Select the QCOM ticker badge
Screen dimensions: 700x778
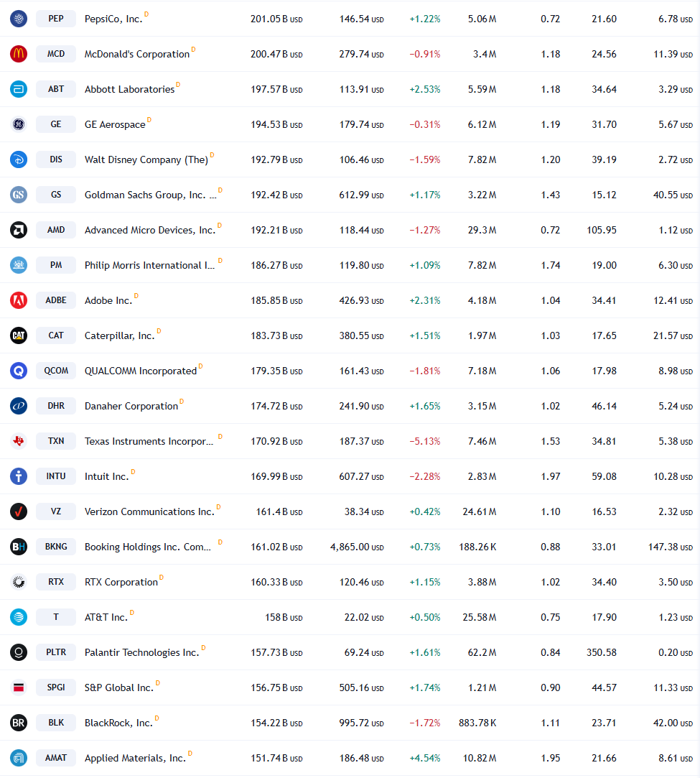[x=56, y=371]
